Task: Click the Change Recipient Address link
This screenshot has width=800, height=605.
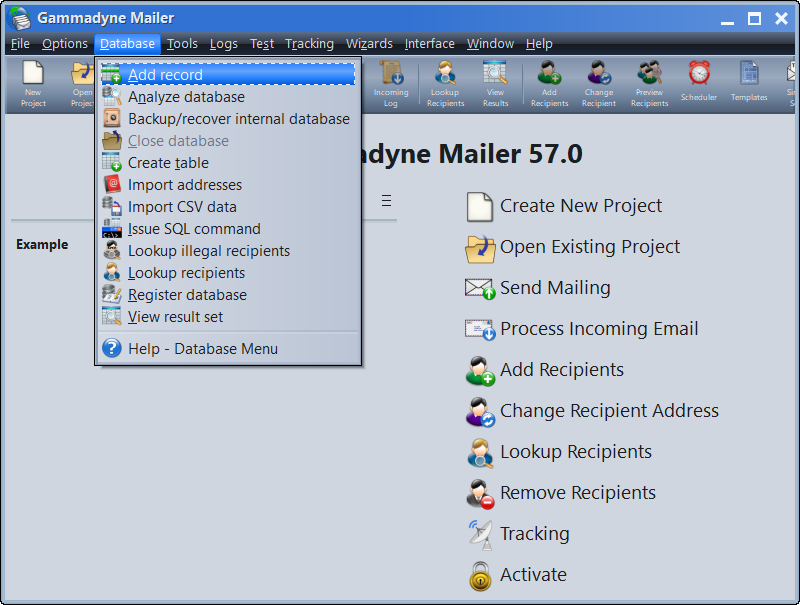Action: point(609,411)
